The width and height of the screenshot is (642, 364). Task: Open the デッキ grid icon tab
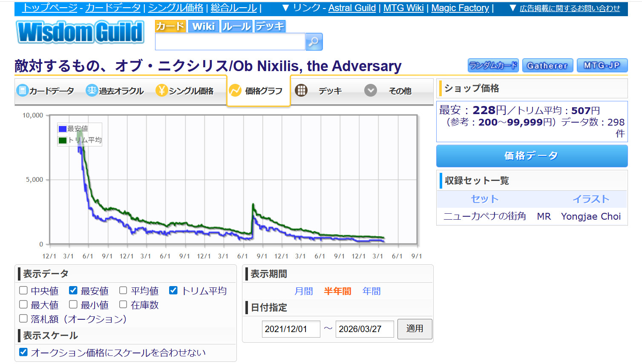click(301, 91)
